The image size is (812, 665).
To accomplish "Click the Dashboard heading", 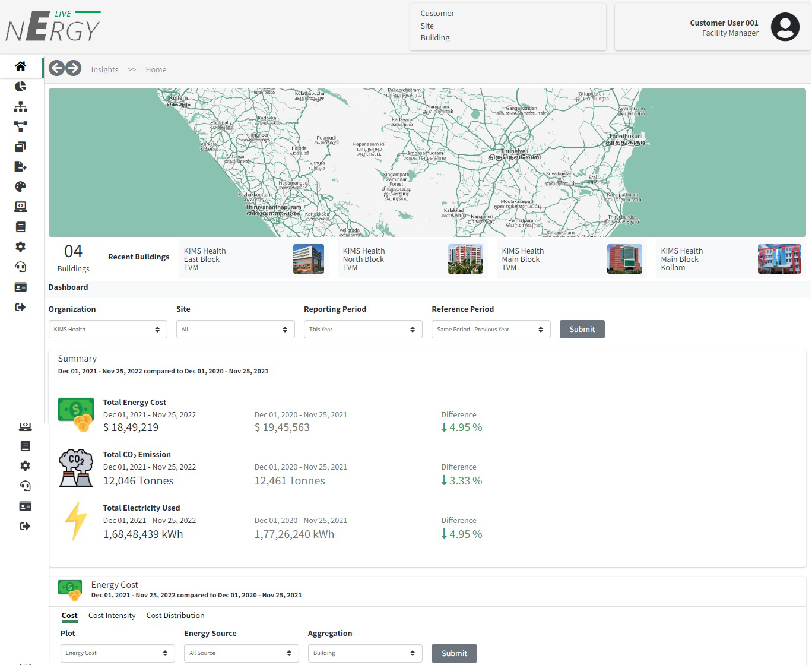I will (x=68, y=287).
